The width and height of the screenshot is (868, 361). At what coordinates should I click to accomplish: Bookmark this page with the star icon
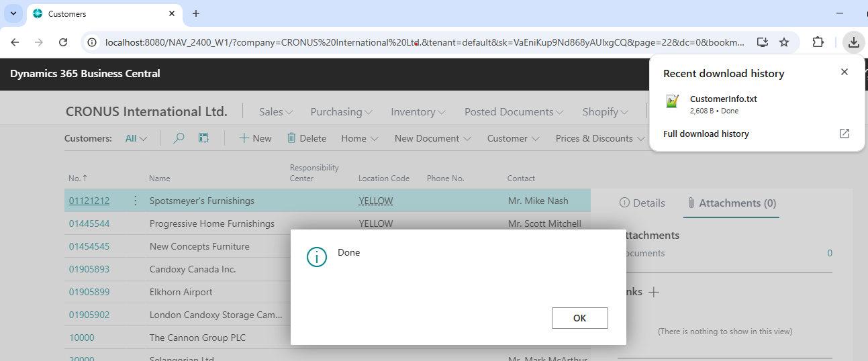[784, 42]
